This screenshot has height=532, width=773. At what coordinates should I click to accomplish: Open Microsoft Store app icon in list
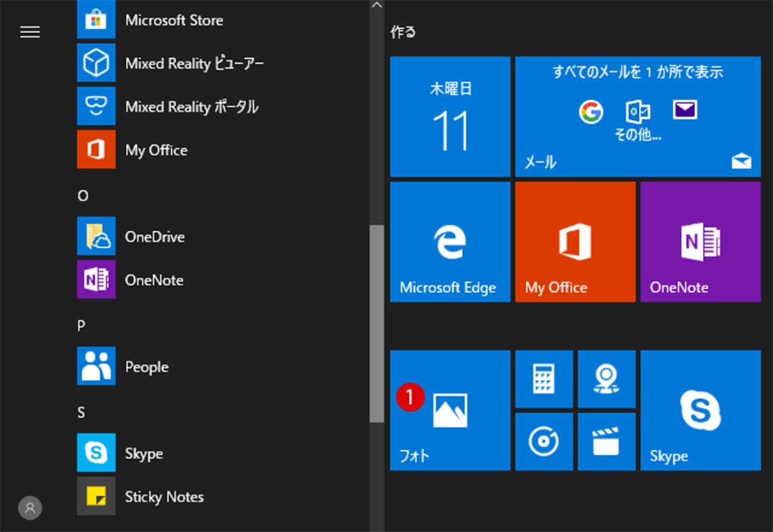[x=96, y=20]
